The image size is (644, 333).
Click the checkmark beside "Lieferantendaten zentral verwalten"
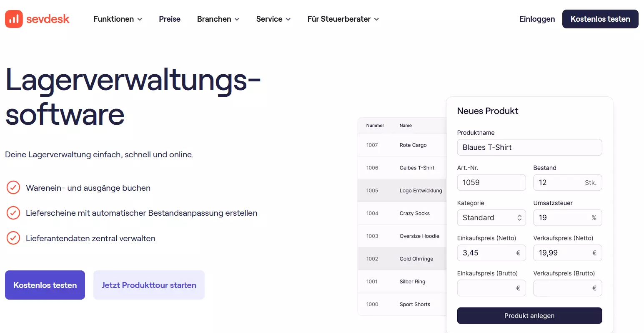(13, 238)
